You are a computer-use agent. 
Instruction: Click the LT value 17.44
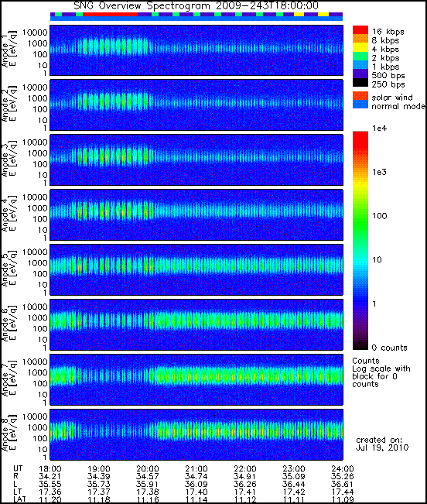click(x=342, y=492)
